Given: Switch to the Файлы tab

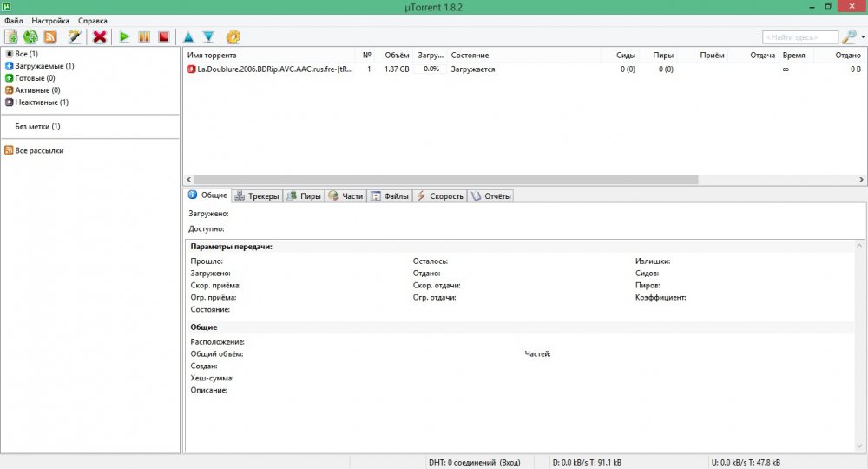Looking at the screenshot, I should click(x=390, y=196).
